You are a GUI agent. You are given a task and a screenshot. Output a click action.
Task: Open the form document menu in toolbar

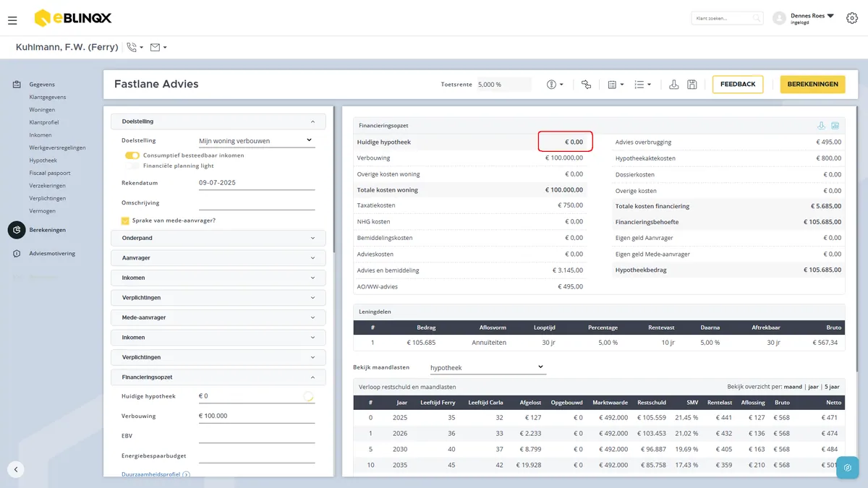616,85
